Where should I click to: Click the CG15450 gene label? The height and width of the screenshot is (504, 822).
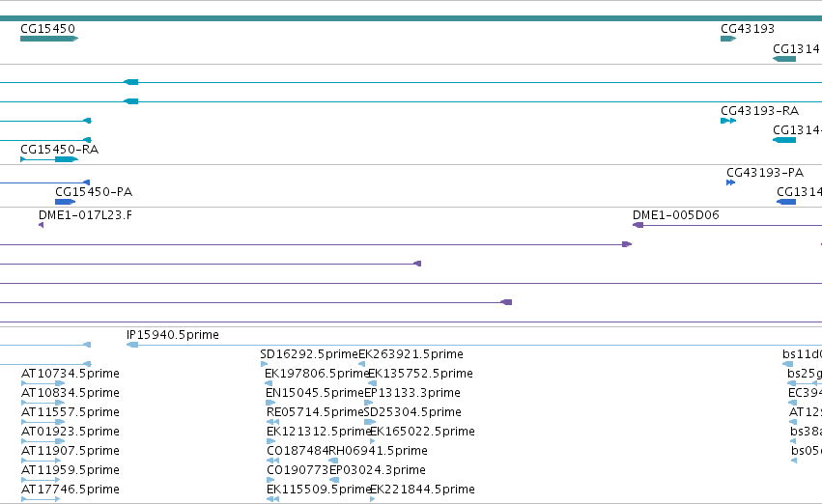pyautogui.click(x=47, y=29)
